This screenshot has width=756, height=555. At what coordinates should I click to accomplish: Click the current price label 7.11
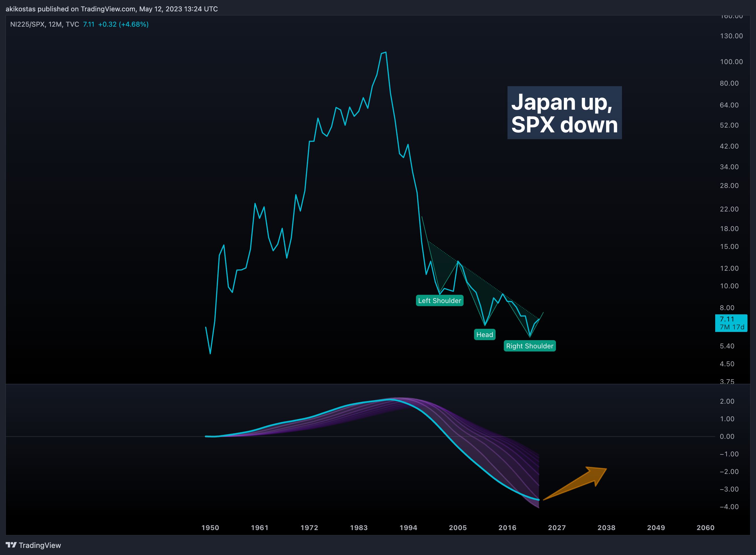click(731, 323)
